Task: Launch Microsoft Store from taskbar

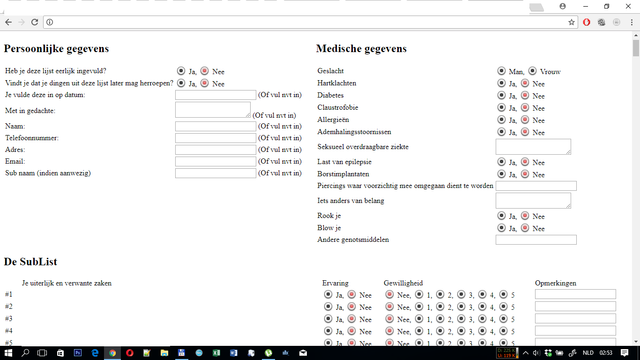Action: [60, 353]
